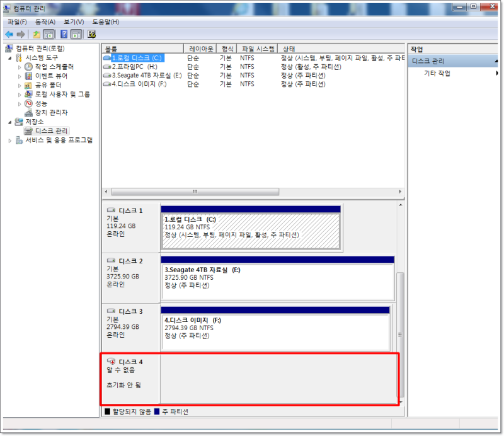Expand 이벤트 뷰어 node arrow

20,76
